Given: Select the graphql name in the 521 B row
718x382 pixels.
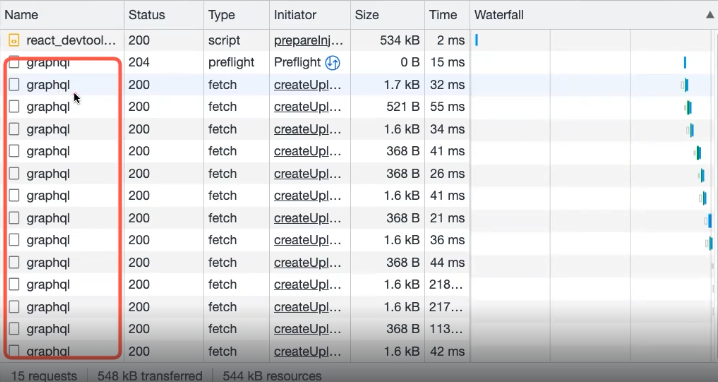Looking at the screenshot, I should pos(48,107).
